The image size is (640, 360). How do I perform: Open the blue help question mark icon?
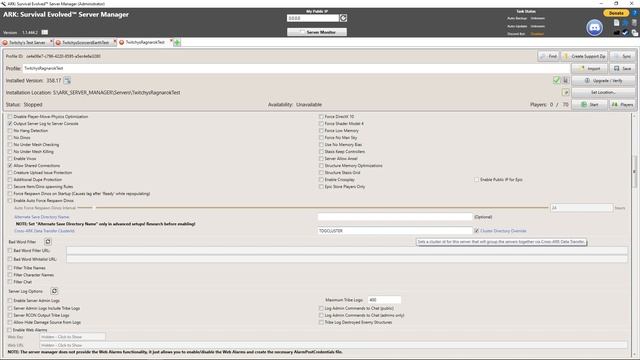(x=635, y=13)
